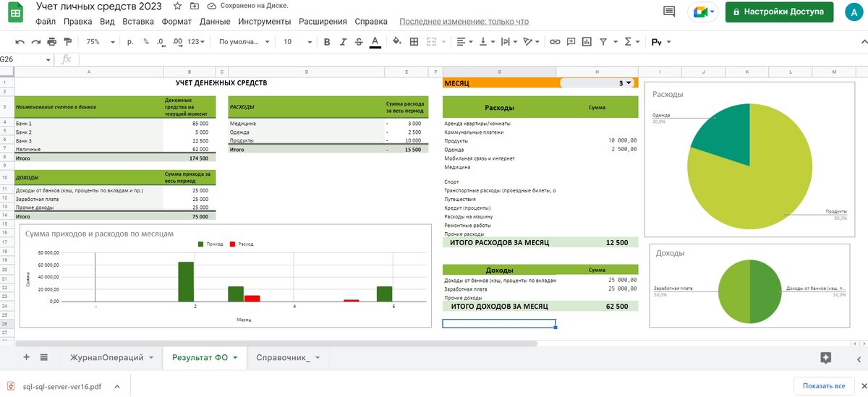Switch to the ЖурналОпераций sheet tab
This screenshot has width=868, height=397.
coord(111,357)
